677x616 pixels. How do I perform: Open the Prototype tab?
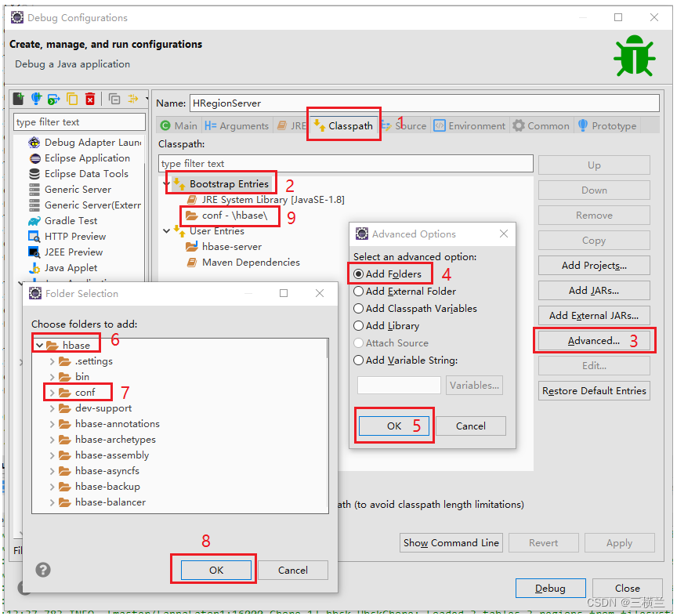tap(607, 125)
